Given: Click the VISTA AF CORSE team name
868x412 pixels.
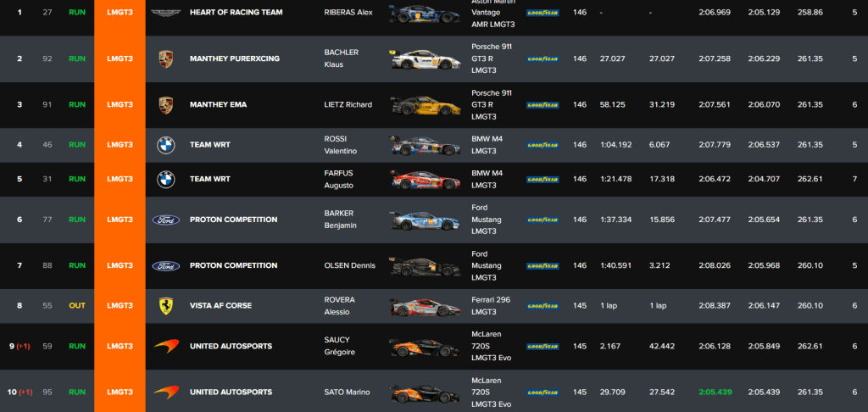Looking at the screenshot, I should (221, 305).
